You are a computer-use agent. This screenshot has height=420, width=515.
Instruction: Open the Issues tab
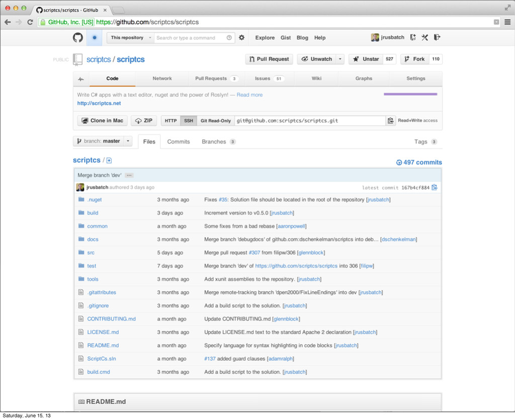click(x=269, y=78)
